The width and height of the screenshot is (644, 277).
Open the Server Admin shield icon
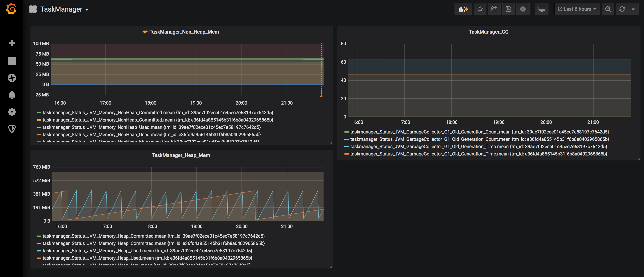point(12,129)
